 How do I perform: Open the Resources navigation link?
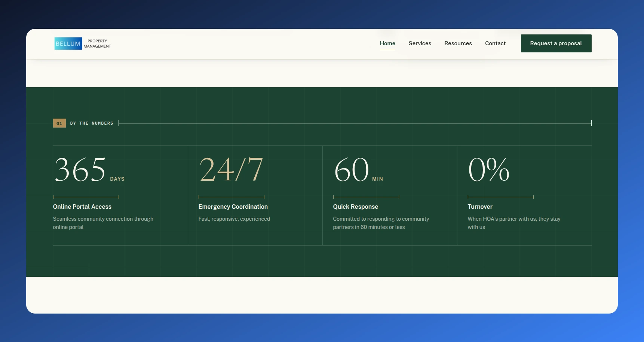458,43
